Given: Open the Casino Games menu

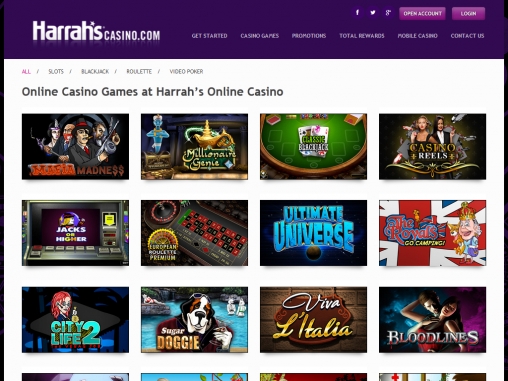Looking at the screenshot, I should [x=260, y=36].
